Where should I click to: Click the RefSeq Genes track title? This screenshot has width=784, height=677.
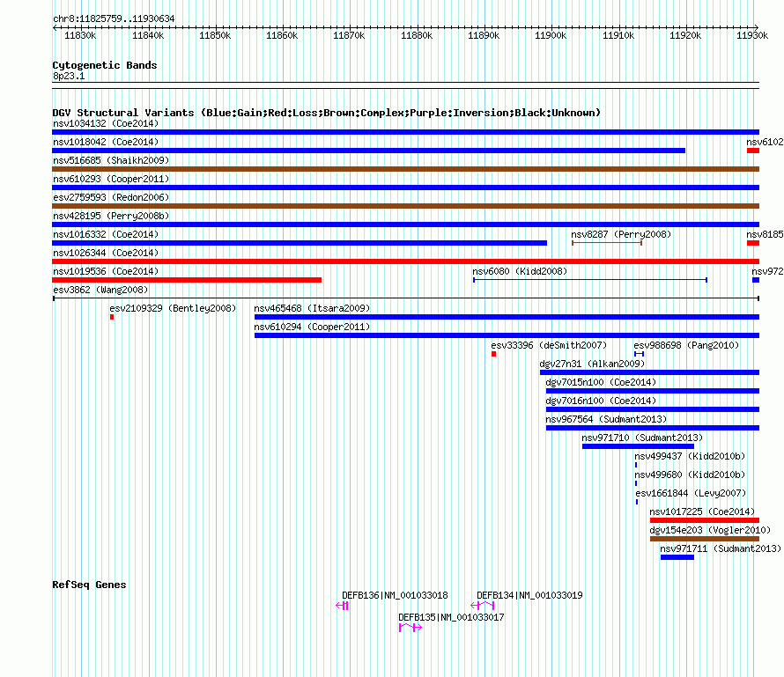90,585
